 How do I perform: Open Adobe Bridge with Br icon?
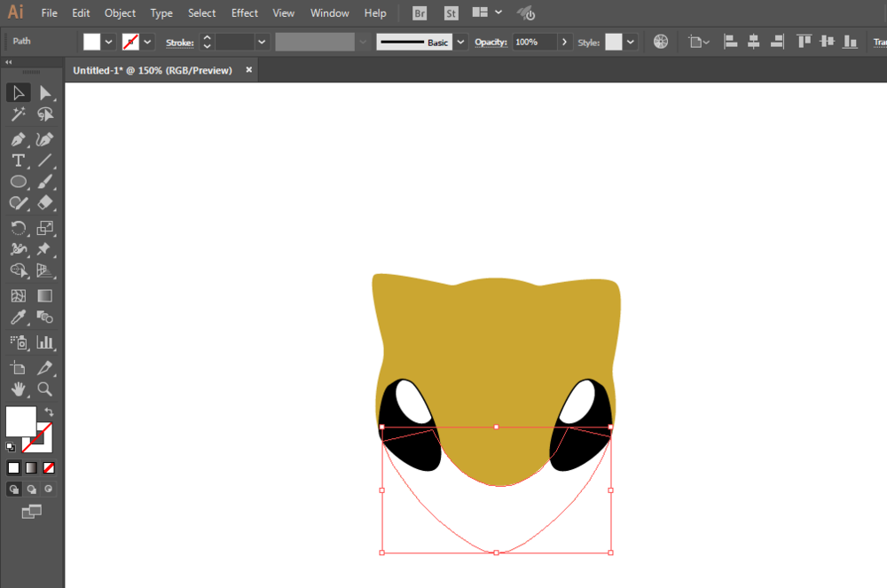click(x=420, y=13)
